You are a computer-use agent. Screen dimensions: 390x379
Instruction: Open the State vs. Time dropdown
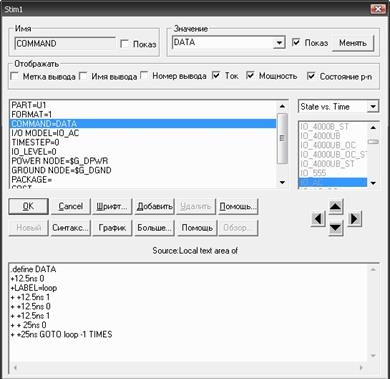(373, 107)
